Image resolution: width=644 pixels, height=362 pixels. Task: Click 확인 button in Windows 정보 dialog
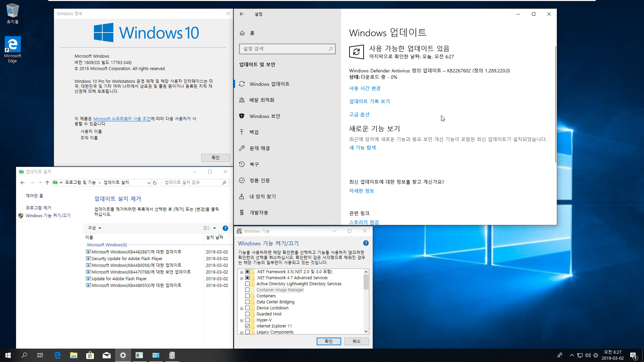[215, 158]
